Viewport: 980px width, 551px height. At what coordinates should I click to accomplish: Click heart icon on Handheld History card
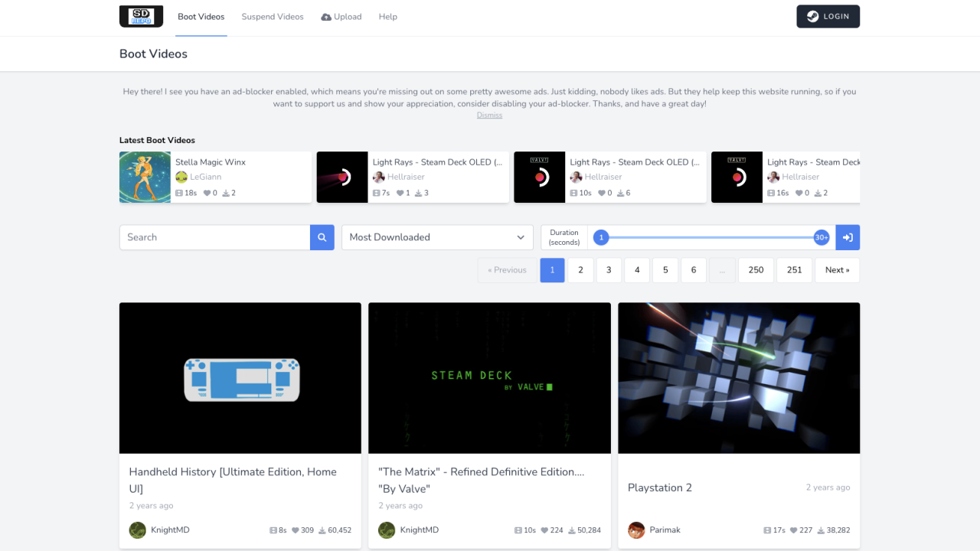tap(296, 530)
